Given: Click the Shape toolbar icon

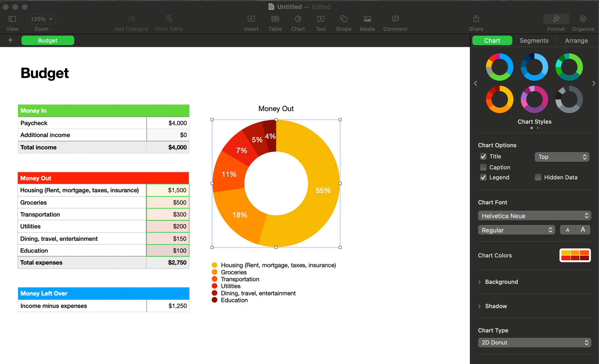Looking at the screenshot, I should [x=343, y=19].
